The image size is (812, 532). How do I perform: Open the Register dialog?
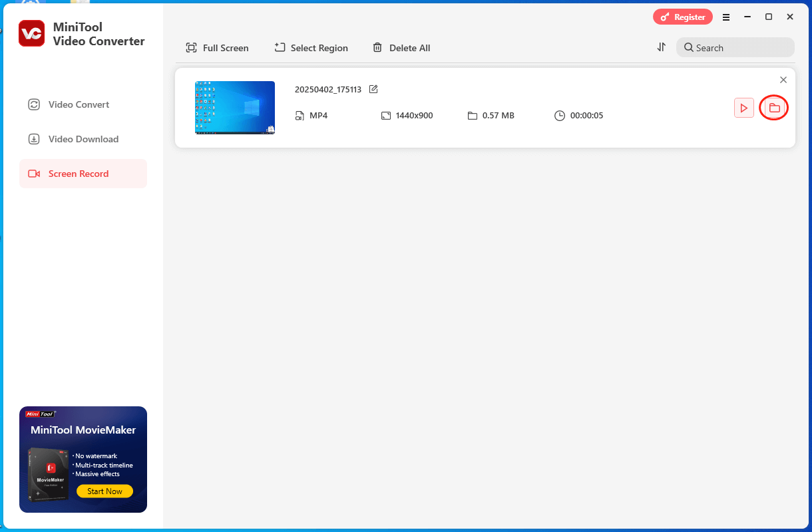[x=682, y=17]
